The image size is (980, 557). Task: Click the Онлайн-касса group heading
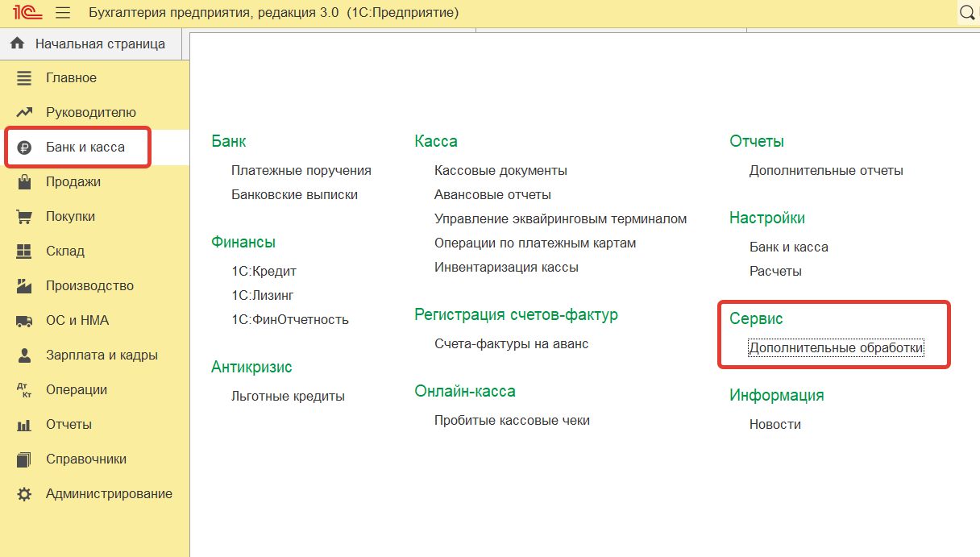tap(465, 392)
